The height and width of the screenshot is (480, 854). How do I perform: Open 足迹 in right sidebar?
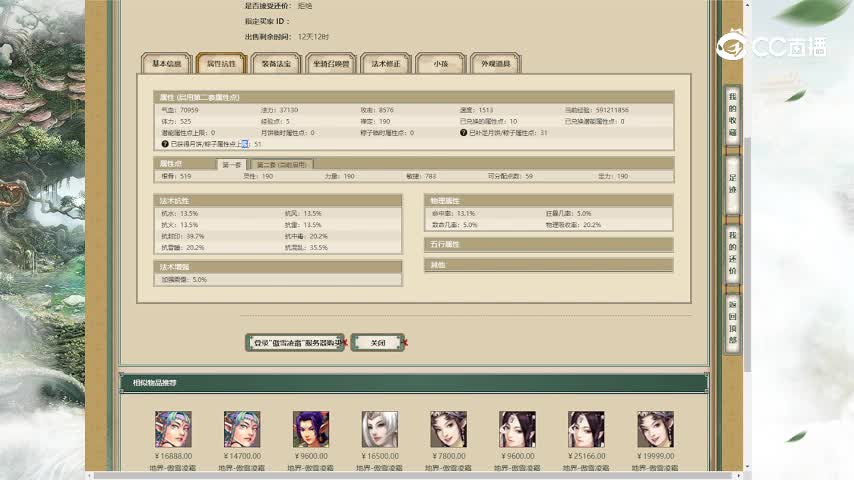pos(732,184)
